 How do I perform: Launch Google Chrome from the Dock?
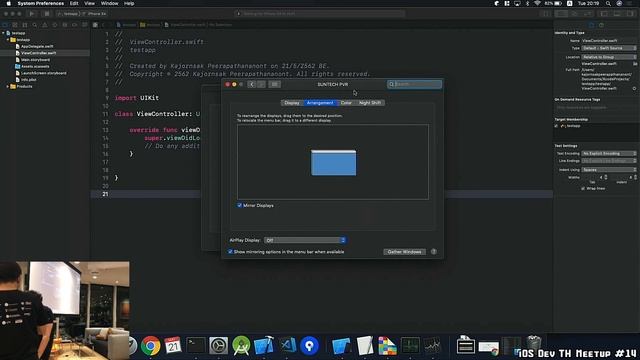pos(151,346)
